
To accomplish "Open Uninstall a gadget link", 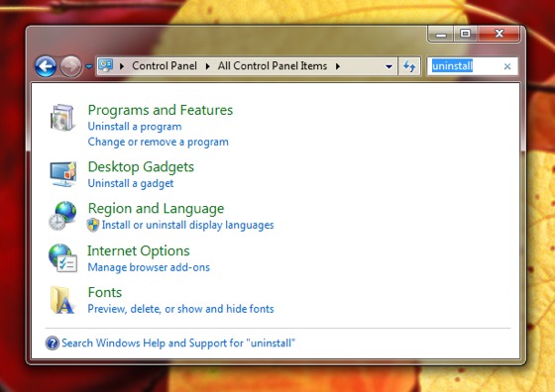I will (131, 183).
